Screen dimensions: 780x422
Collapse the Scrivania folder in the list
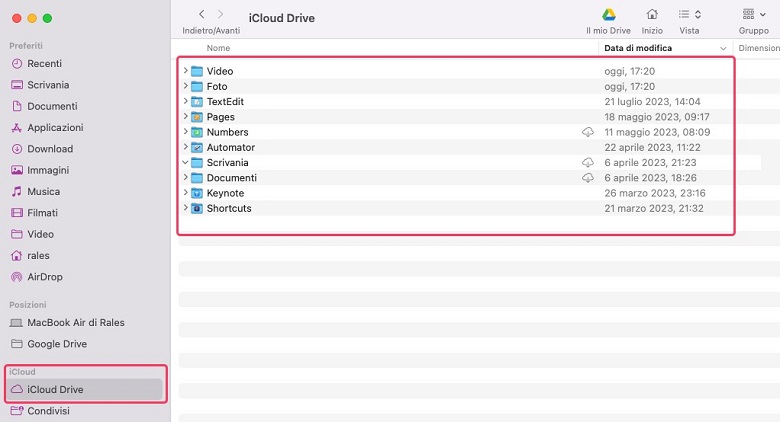[186, 163]
